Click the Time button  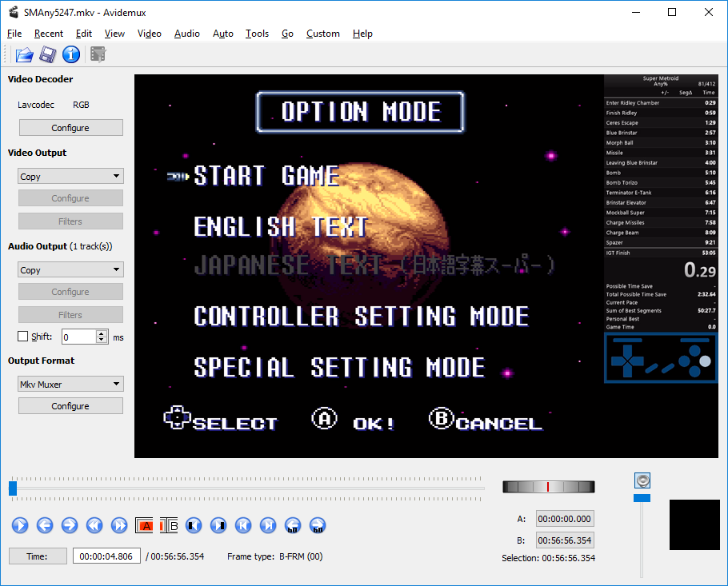pyautogui.click(x=38, y=556)
